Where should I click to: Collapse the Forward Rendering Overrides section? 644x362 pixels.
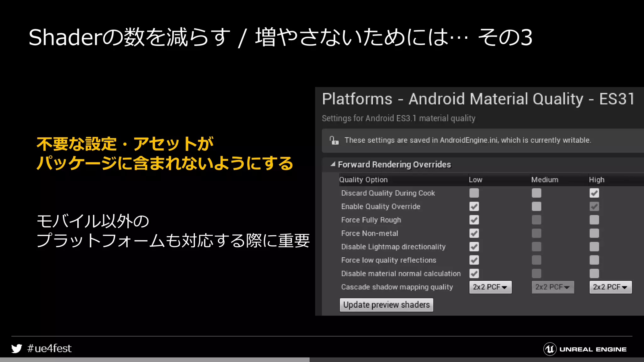point(333,164)
